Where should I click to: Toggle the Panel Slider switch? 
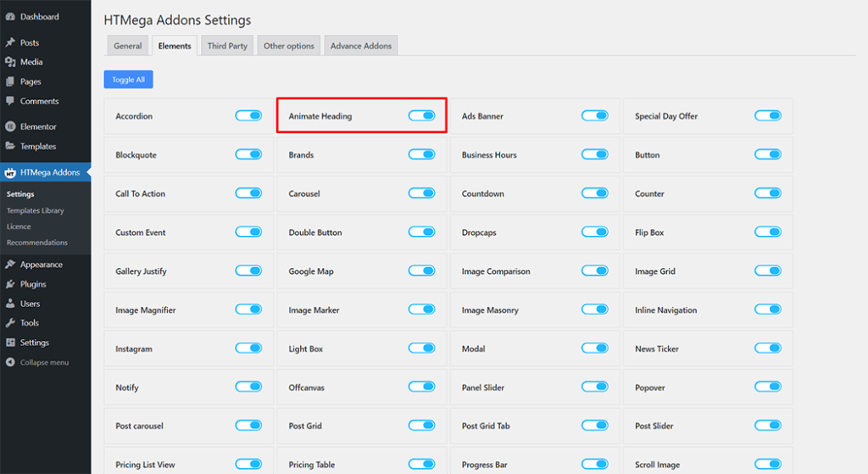pyautogui.click(x=595, y=387)
